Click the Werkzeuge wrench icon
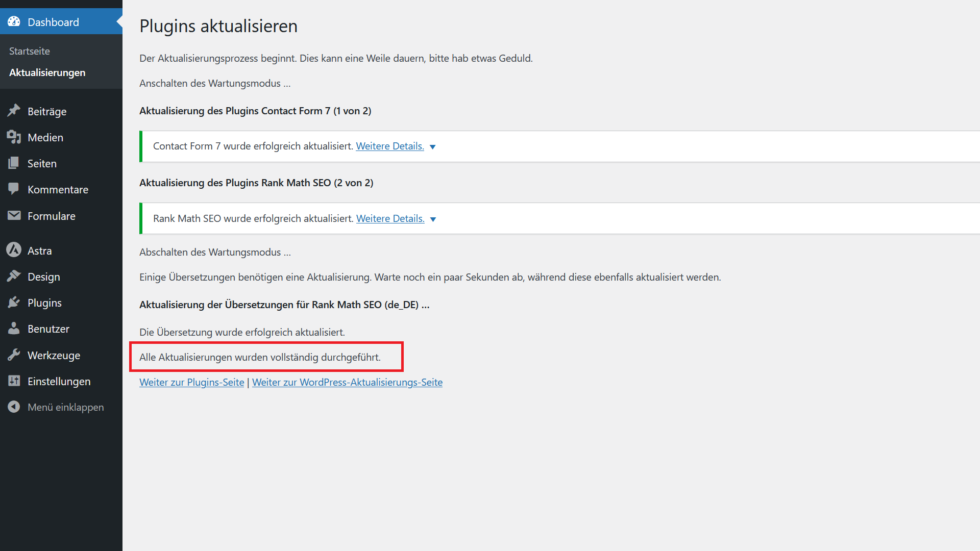Viewport: 980px width, 551px height. tap(14, 355)
